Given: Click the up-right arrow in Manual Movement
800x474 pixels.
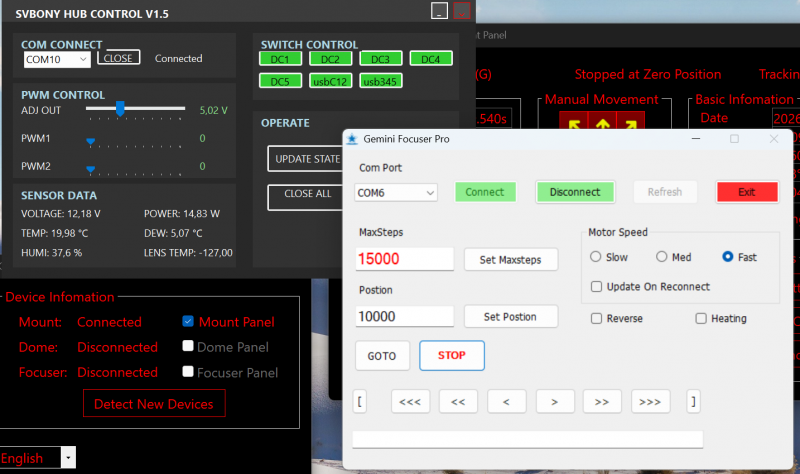Looking at the screenshot, I should (x=631, y=122).
